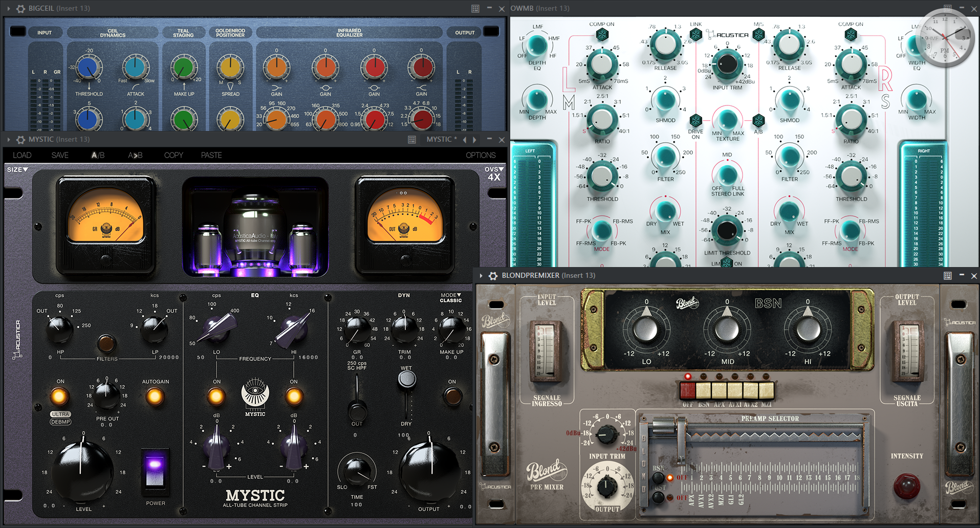
Task: Toggle DRIVE ON hexagon in OWMB
Action: [695, 121]
